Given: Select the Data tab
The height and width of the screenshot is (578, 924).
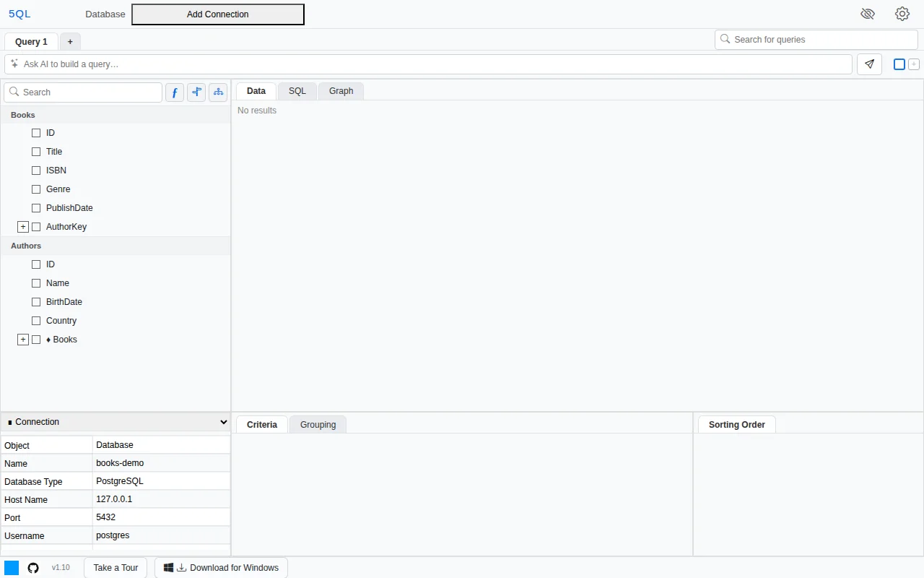Looking at the screenshot, I should [256, 91].
